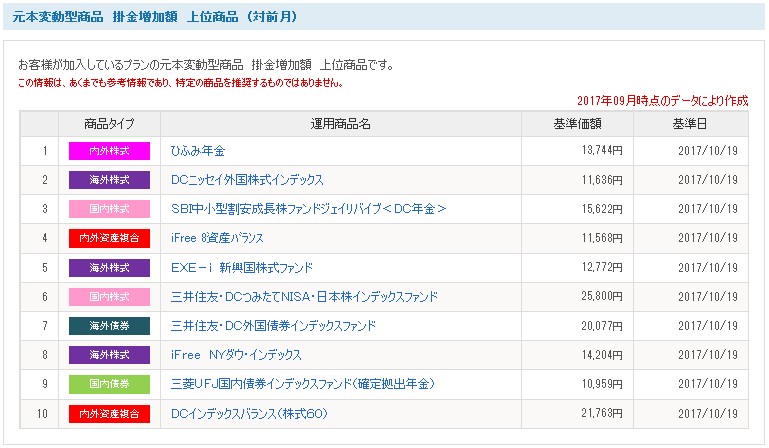
Task: Open iFree NYダウ・インデックス link
Action: 236,355
